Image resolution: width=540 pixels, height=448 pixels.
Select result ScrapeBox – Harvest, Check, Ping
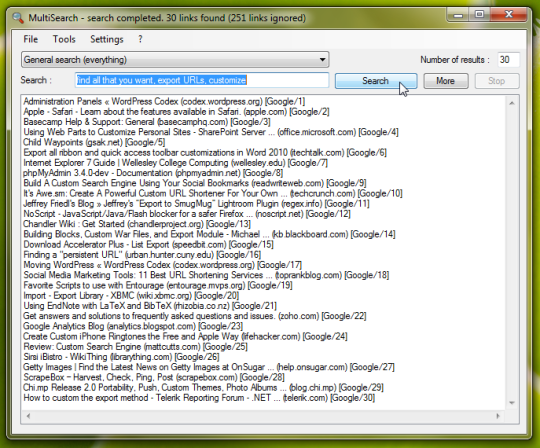coord(154,377)
